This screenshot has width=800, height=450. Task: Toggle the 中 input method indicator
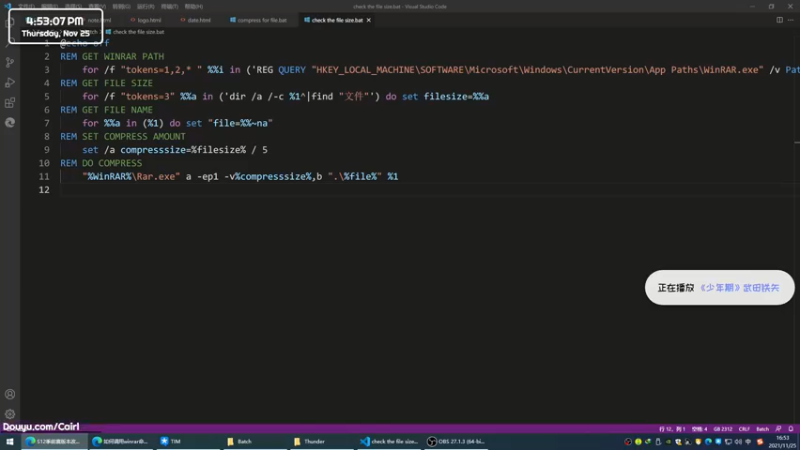[x=748, y=442]
